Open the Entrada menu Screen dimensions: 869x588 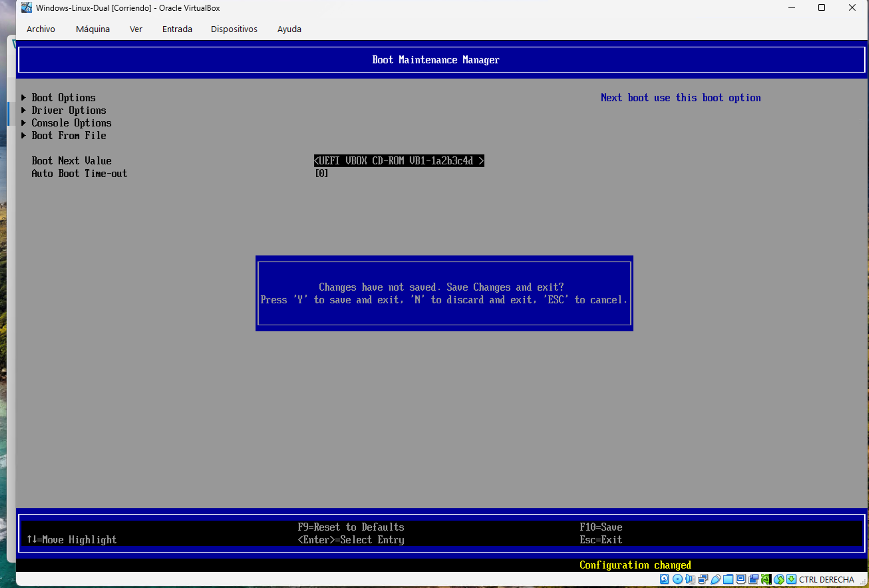(177, 29)
